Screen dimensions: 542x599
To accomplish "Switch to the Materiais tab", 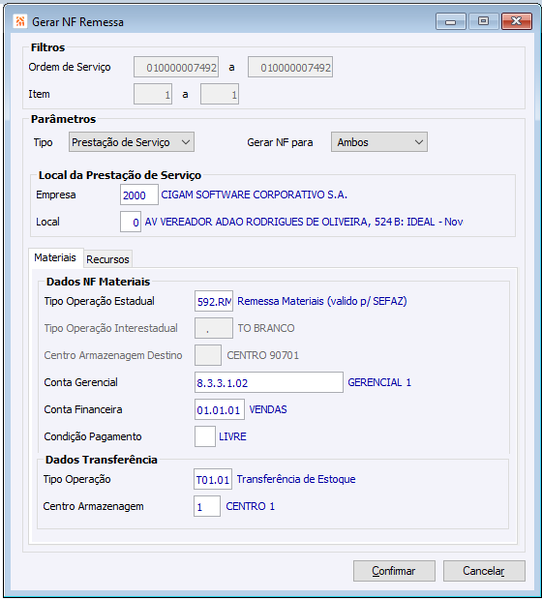I will click(55, 257).
